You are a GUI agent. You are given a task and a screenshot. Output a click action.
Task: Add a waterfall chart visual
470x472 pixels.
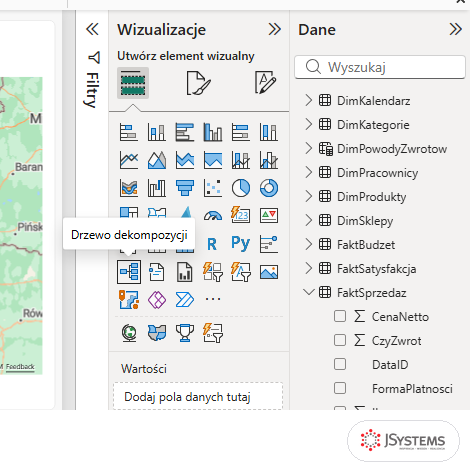point(157,188)
